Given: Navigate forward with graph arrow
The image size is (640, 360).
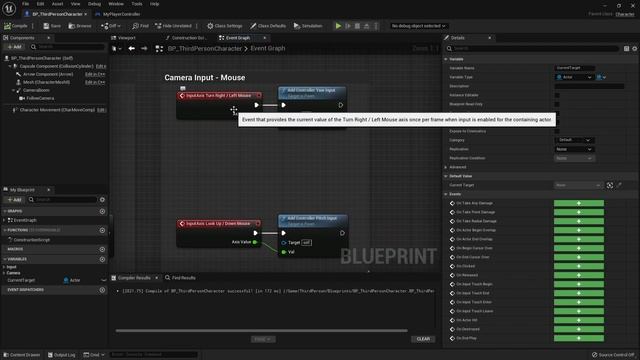Looking at the screenshot, I should (144, 49).
